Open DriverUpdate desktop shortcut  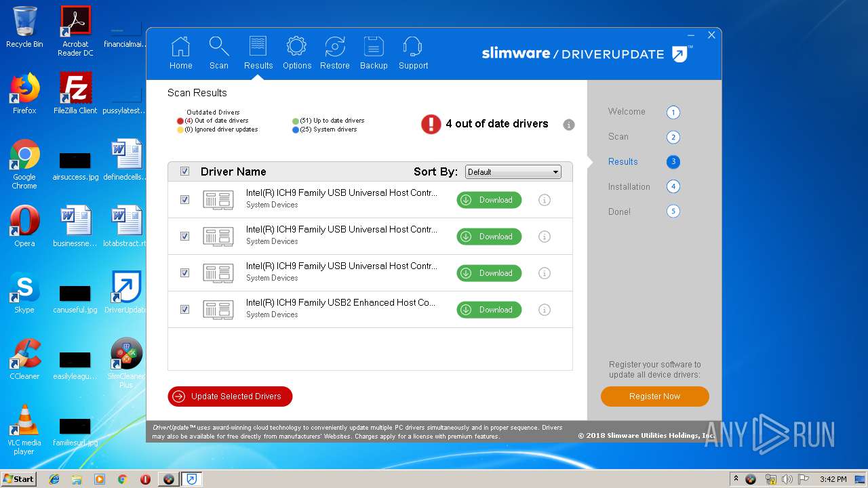[126, 292]
